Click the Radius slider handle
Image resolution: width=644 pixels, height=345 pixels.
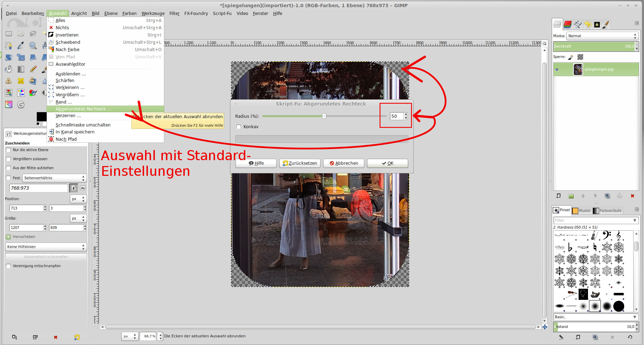[324, 116]
